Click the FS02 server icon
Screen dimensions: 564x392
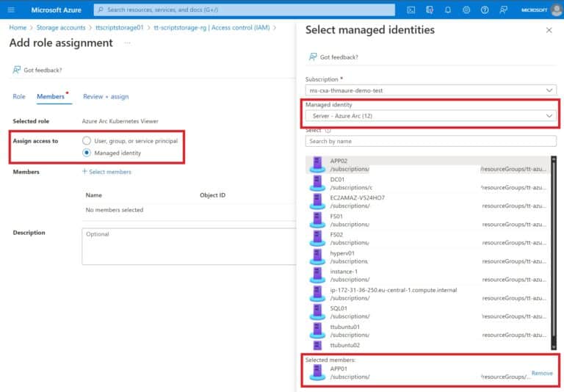tap(317, 239)
